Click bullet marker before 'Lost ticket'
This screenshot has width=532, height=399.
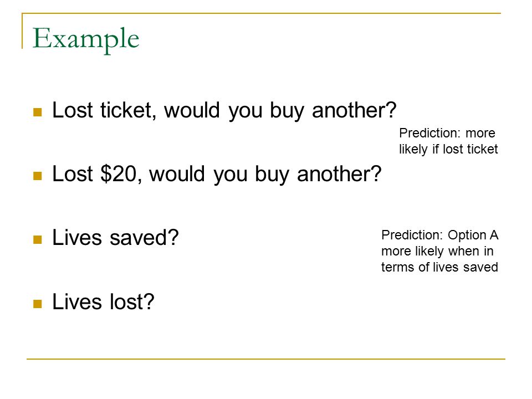pyautogui.click(x=37, y=112)
